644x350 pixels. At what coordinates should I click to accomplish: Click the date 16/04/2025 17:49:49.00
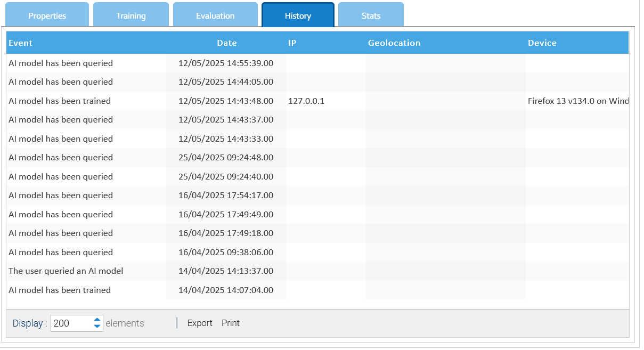226,215
